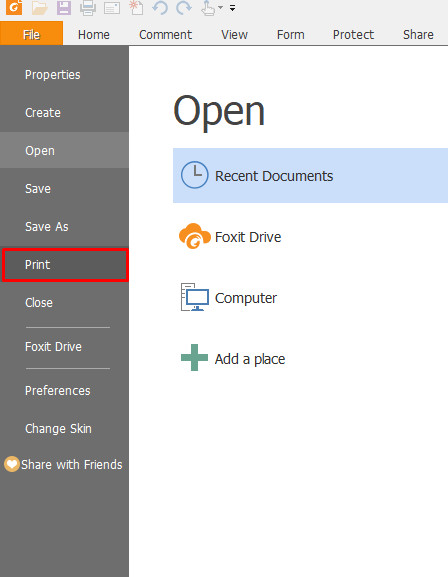Click the touch mode hand icon

point(208,8)
